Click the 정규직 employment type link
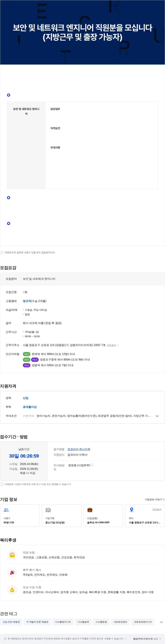 coord(27,301)
